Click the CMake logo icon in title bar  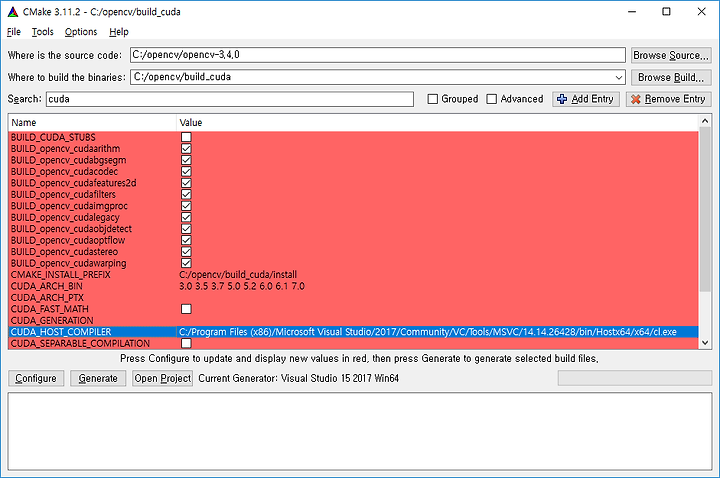click(x=13, y=12)
